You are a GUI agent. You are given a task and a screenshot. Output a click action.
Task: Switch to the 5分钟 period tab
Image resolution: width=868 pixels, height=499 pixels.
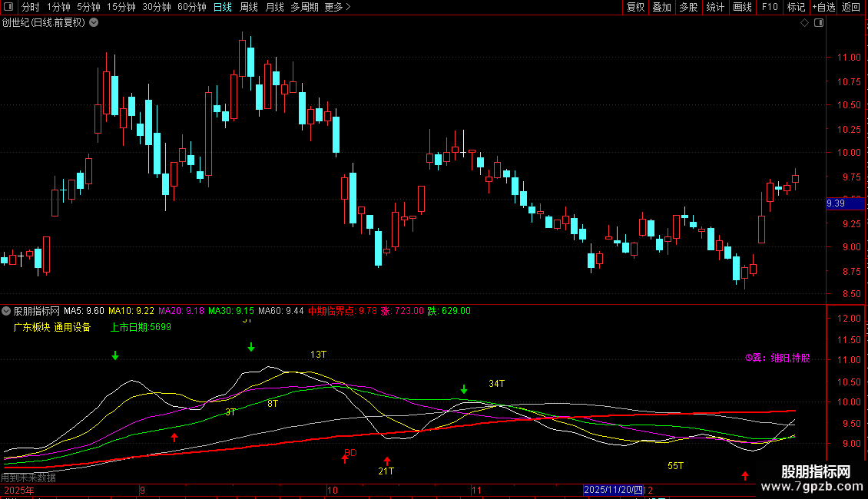pyautogui.click(x=88, y=7)
